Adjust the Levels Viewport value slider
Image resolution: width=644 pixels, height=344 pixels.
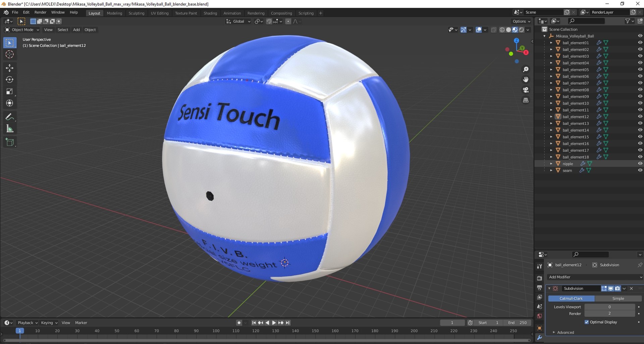[609, 307]
